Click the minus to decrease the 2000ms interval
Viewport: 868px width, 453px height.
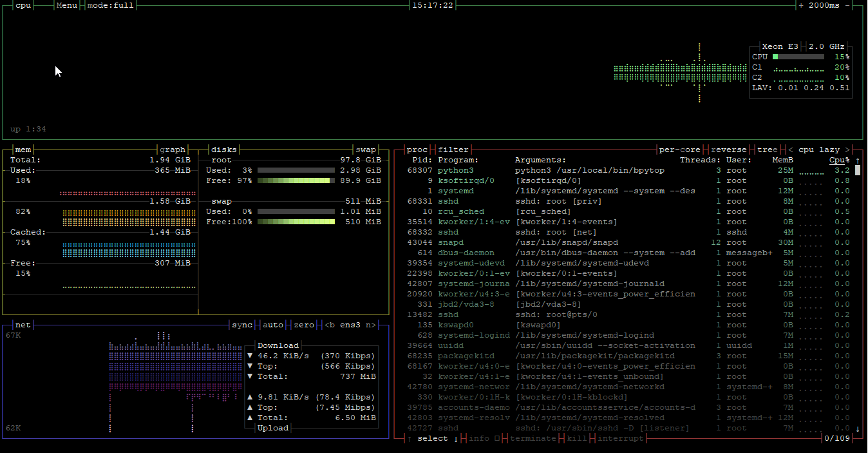pos(847,5)
